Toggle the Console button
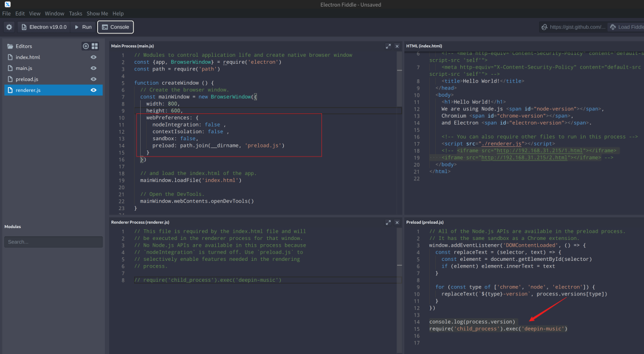Viewport: 644px width, 354px height. 116,27
